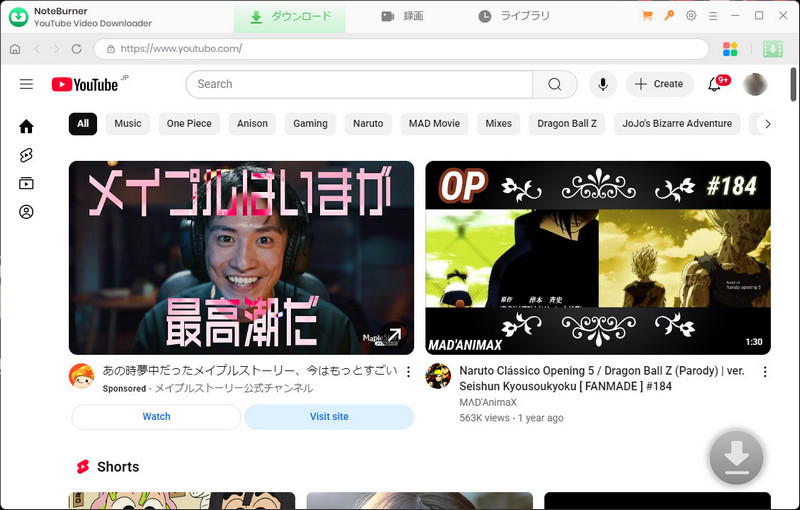Viewport: 800px width, 510px height.
Task: Click the Create button
Action: [660, 84]
